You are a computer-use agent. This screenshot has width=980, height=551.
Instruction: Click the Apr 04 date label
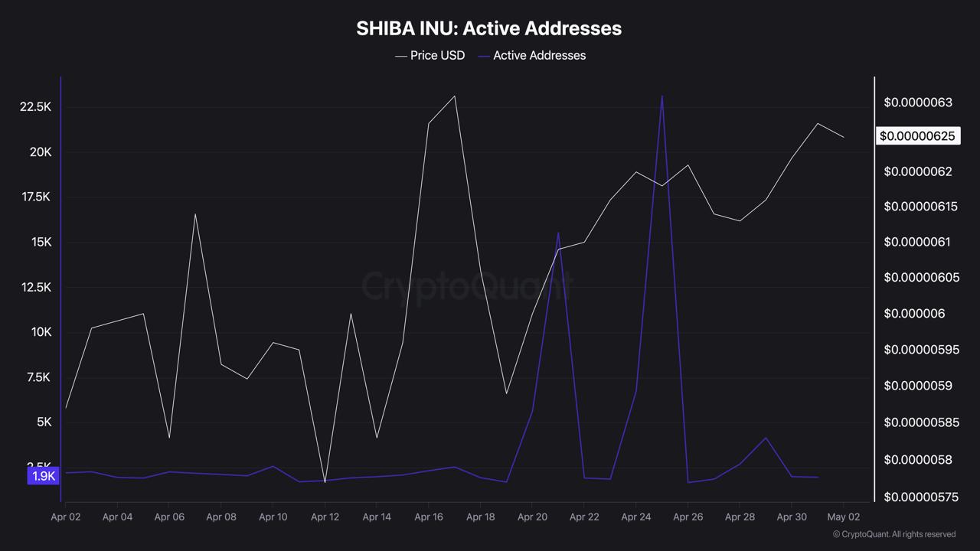coord(117,517)
